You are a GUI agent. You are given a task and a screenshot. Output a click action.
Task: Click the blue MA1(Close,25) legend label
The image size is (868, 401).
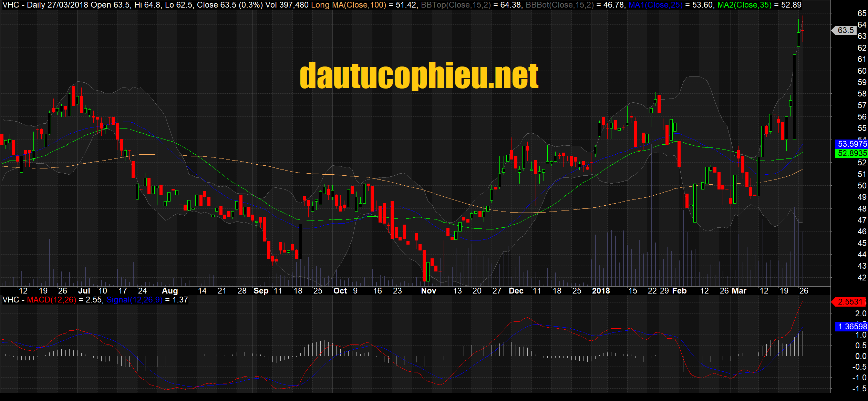point(655,5)
